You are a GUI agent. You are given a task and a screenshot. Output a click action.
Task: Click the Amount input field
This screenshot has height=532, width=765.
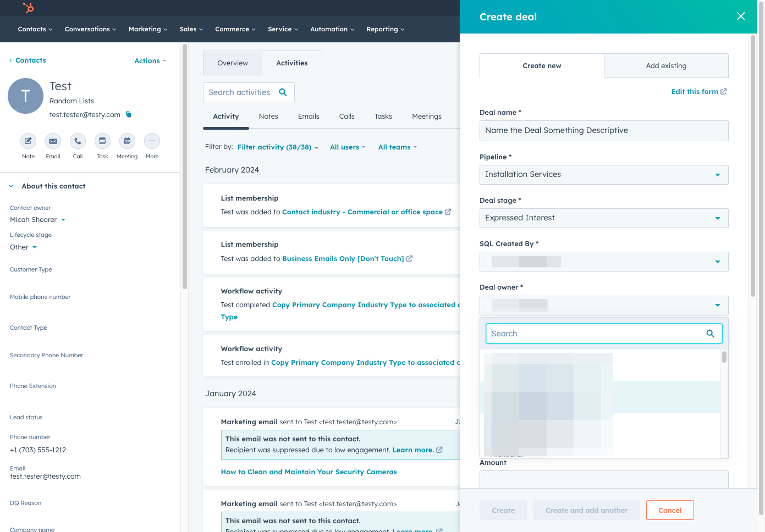(x=604, y=479)
